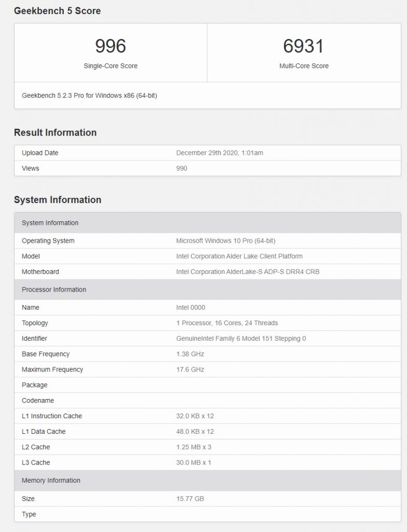
Task: Click the 'Codename' row label
Action: 38,401
